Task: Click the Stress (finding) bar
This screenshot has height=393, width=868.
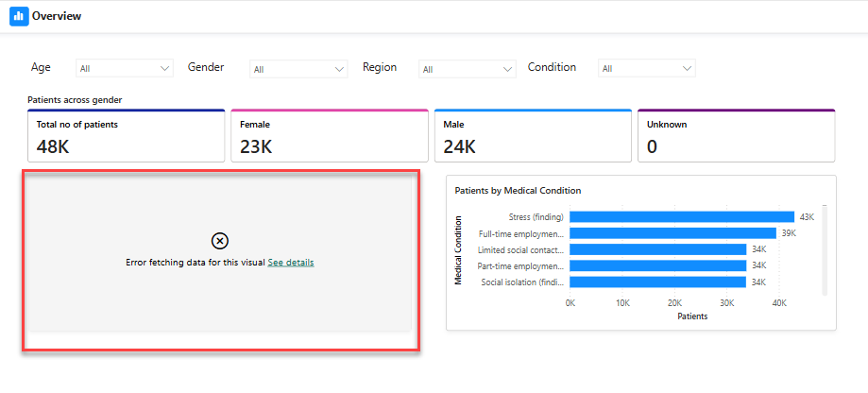Action: [x=682, y=217]
